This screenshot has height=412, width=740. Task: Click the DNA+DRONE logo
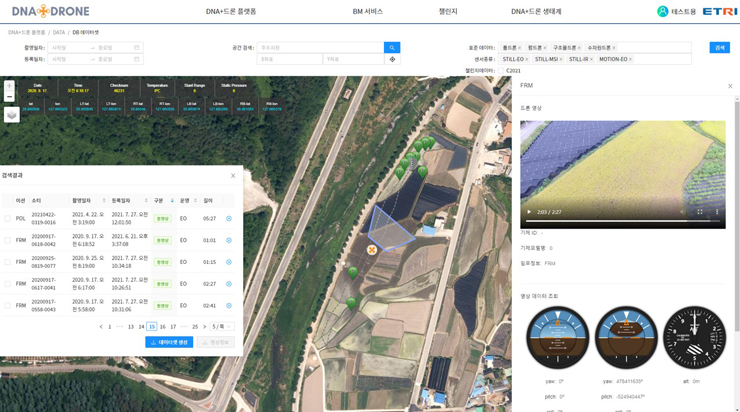coord(50,11)
